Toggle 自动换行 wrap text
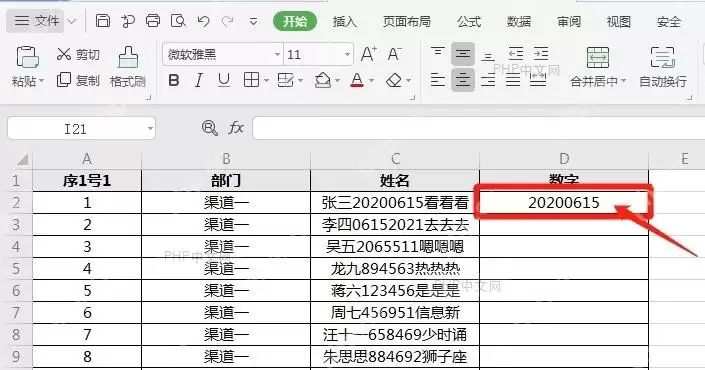 pos(663,67)
